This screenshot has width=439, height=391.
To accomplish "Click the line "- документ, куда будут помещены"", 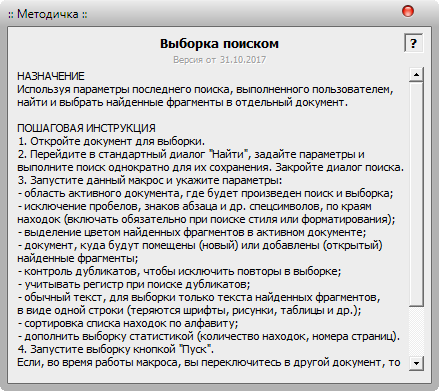I will (200, 245).
